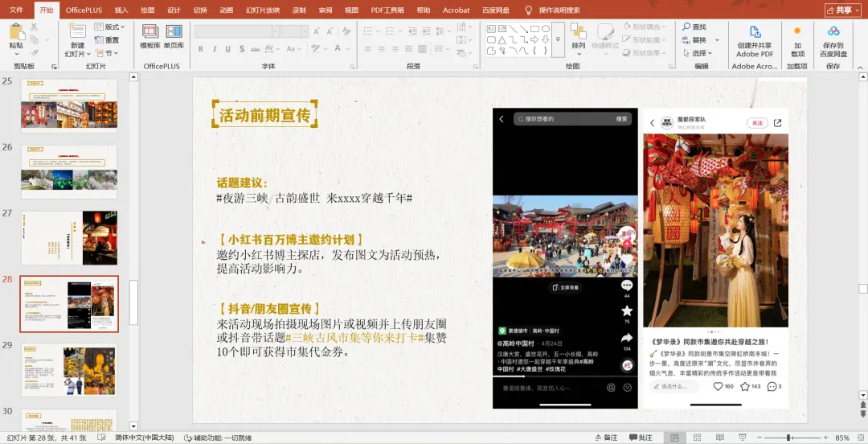Switch to the 切换 (Transitions) tab
This screenshot has width=868, height=444.
[200, 10]
